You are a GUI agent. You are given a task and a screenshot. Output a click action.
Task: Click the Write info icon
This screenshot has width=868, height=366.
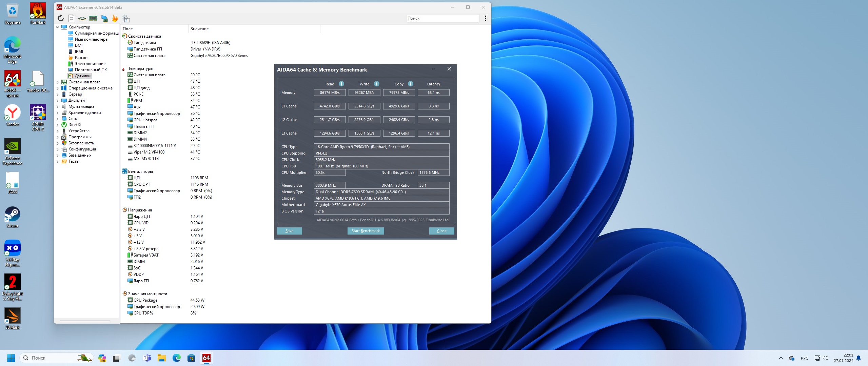coord(377,84)
